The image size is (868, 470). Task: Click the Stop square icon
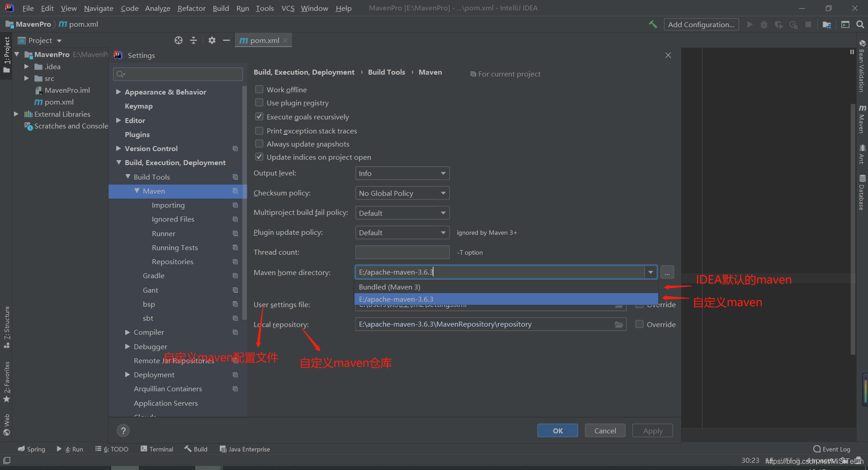click(x=808, y=24)
